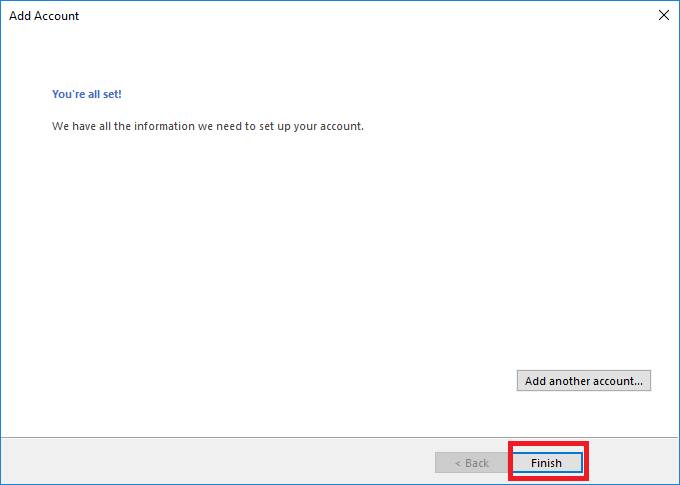The height and width of the screenshot is (485, 680).
Task: Click the X icon in title bar
Action: click(663, 15)
